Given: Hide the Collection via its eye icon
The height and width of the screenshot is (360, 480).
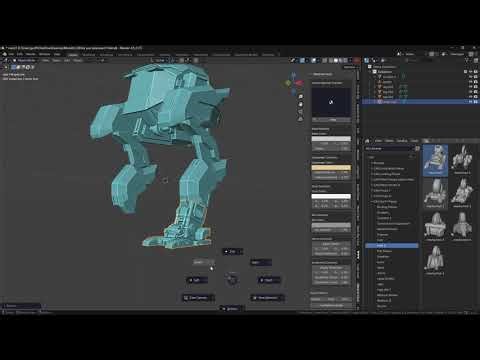Looking at the screenshot, I should (x=471, y=72).
